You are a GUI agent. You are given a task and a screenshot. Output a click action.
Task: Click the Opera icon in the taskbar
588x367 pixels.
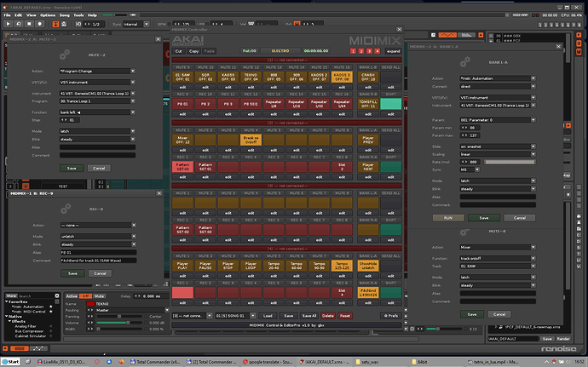(97, 362)
